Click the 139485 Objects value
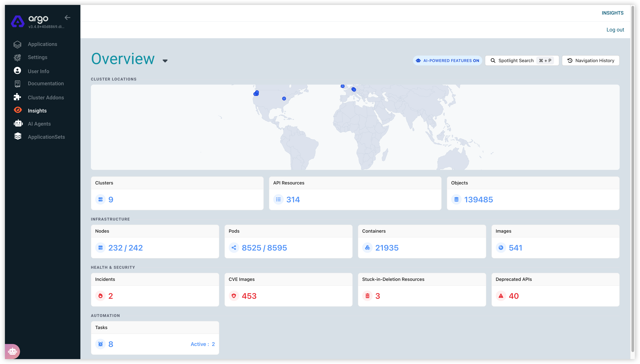This screenshot has width=640, height=364. point(478,200)
